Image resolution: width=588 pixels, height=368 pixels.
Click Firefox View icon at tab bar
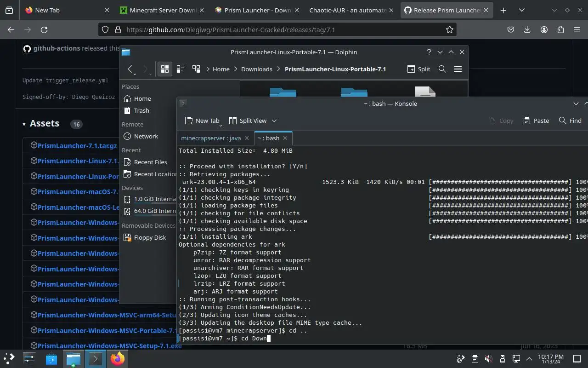[x=9, y=10]
